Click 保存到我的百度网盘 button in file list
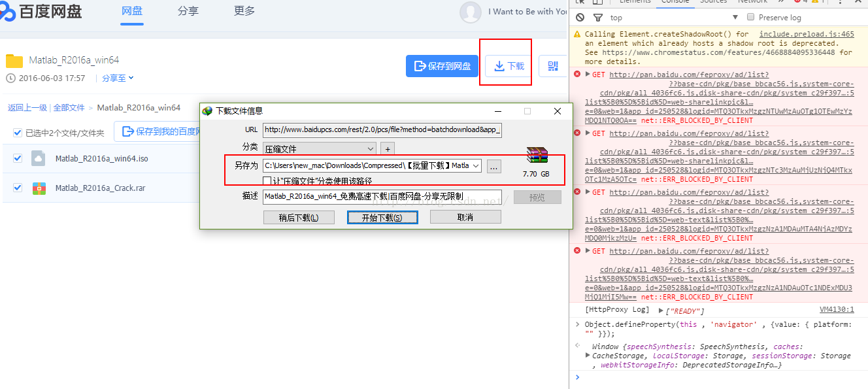This screenshot has height=389, width=868. click(158, 131)
